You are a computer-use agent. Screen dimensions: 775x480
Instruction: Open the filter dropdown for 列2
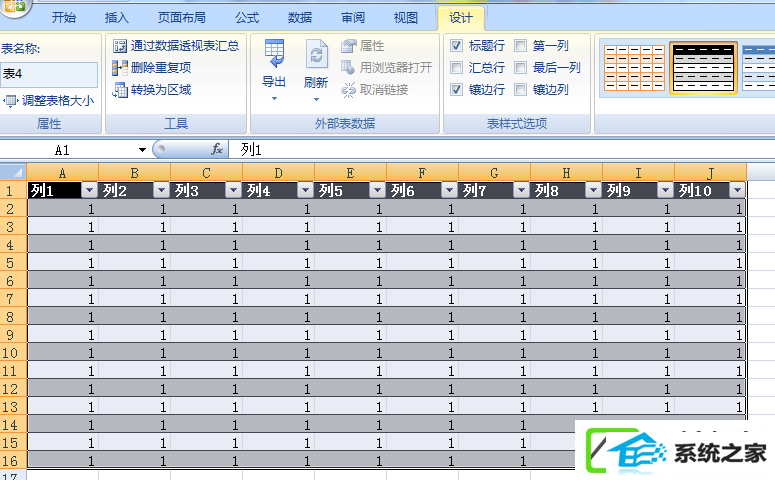(x=162, y=190)
